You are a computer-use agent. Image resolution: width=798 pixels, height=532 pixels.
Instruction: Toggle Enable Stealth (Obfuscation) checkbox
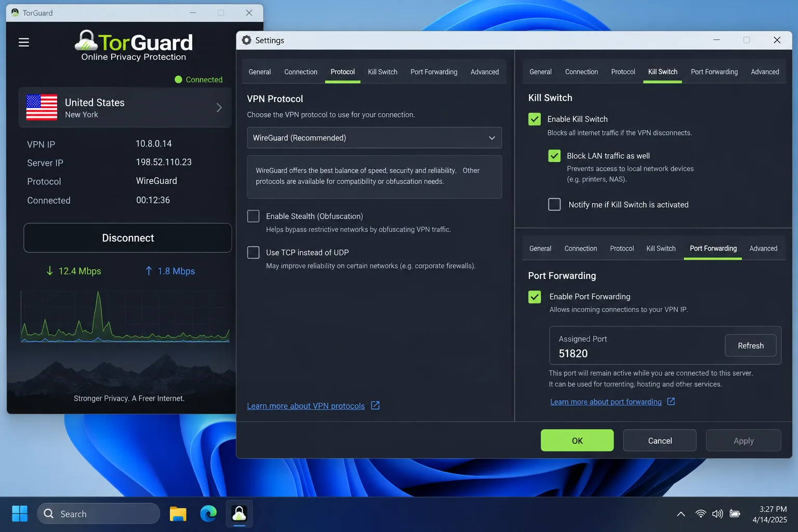point(254,216)
